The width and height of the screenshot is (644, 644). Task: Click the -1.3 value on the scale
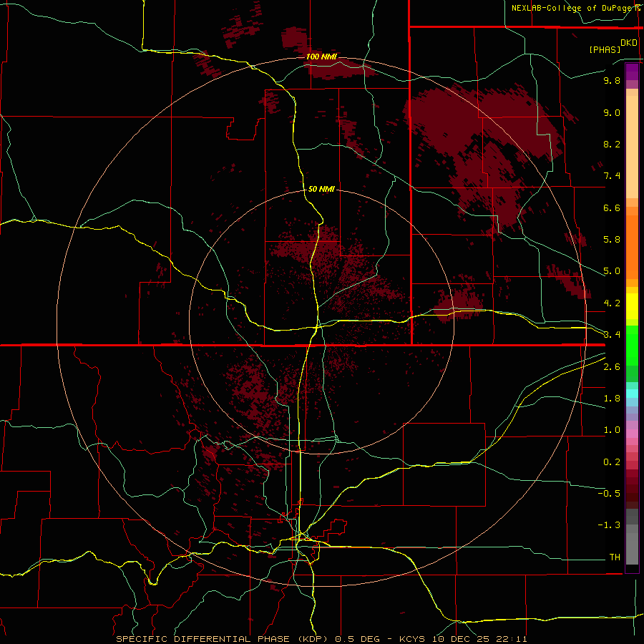(609, 525)
